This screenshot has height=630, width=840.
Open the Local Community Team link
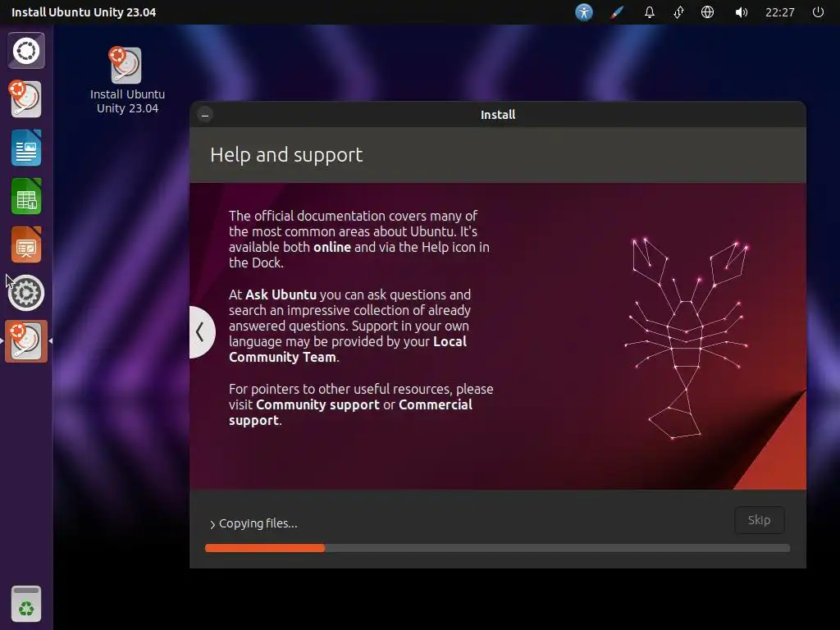(348, 349)
